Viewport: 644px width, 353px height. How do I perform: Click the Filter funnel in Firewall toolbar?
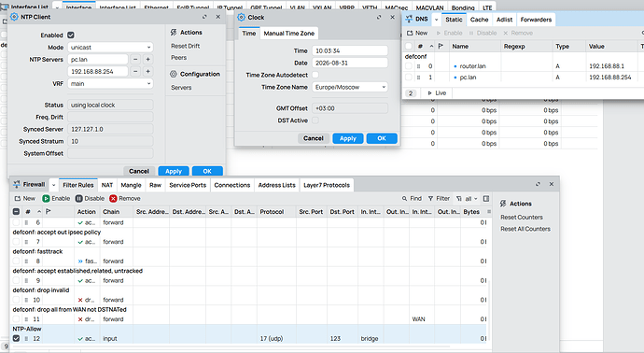(x=431, y=199)
